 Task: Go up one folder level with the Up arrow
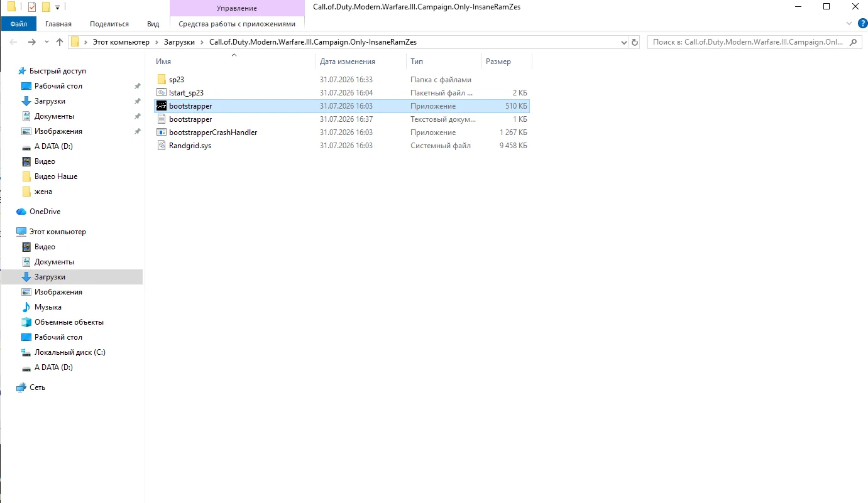click(60, 42)
